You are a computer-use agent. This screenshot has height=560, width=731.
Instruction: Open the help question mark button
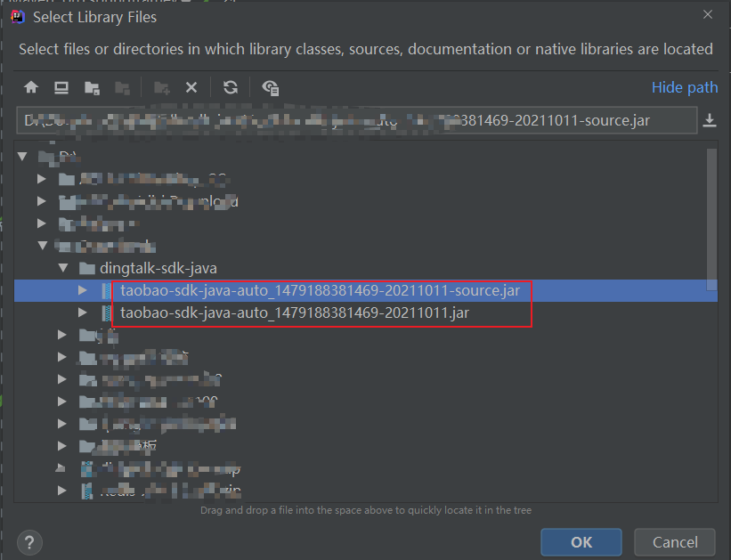click(29, 542)
